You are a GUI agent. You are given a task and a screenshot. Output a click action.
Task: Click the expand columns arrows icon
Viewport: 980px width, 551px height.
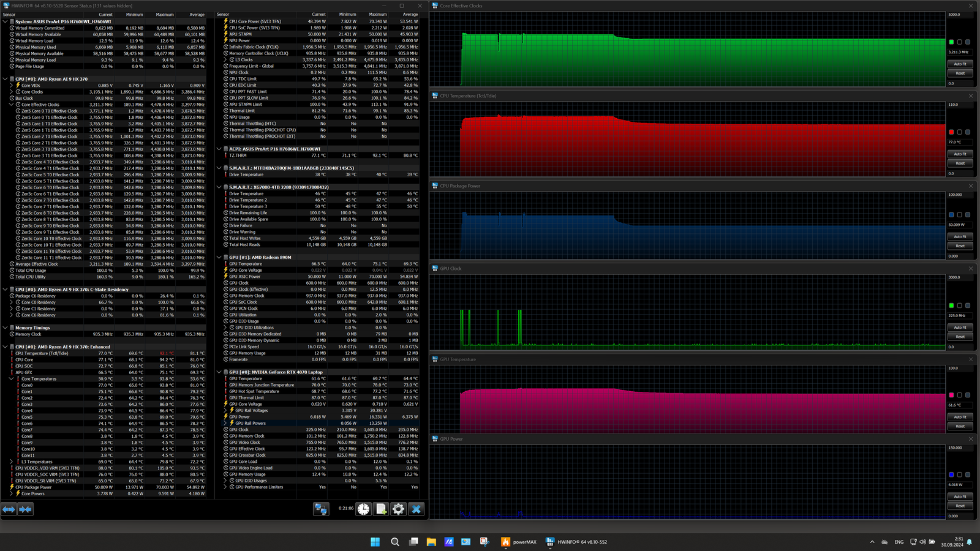pyautogui.click(x=9, y=509)
